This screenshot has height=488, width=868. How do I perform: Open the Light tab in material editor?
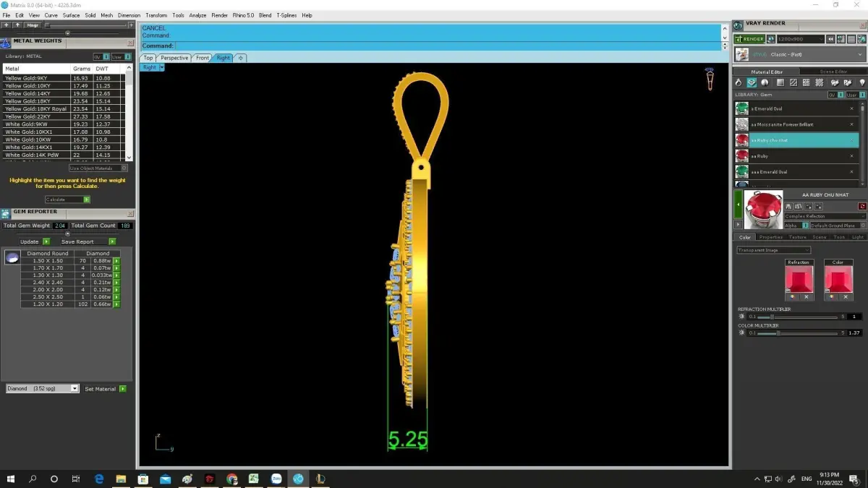tap(857, 237)
